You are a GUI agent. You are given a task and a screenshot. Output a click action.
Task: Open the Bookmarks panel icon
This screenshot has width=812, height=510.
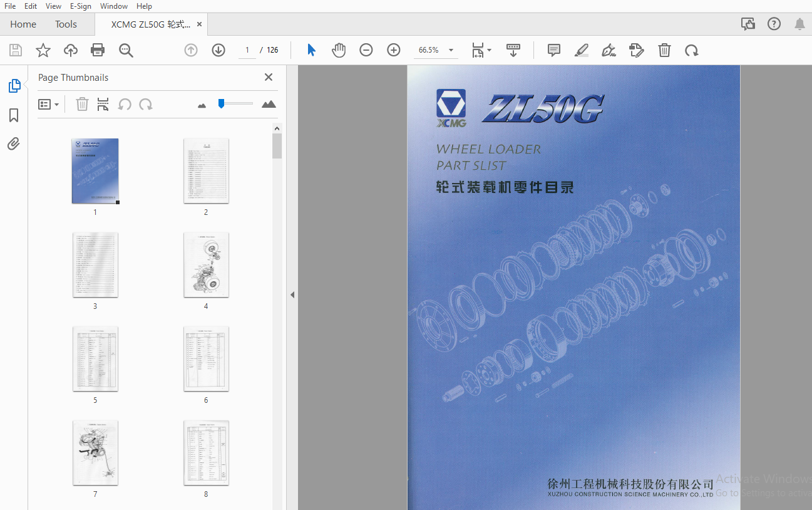point(14,115)
